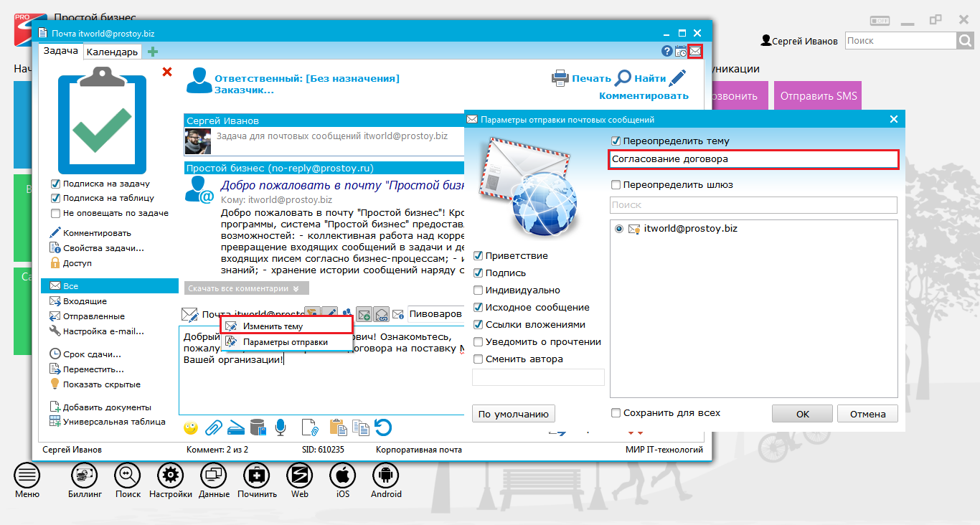The image size is (980, 525).
Task: Click main window search magnifier button
Action: (965, 41)
